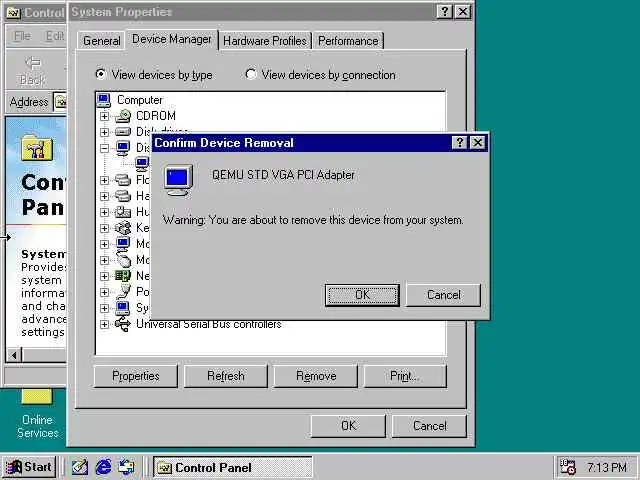640x480 pixels.
Task: Expand the System devices node
Action: (x=104, y=308)
